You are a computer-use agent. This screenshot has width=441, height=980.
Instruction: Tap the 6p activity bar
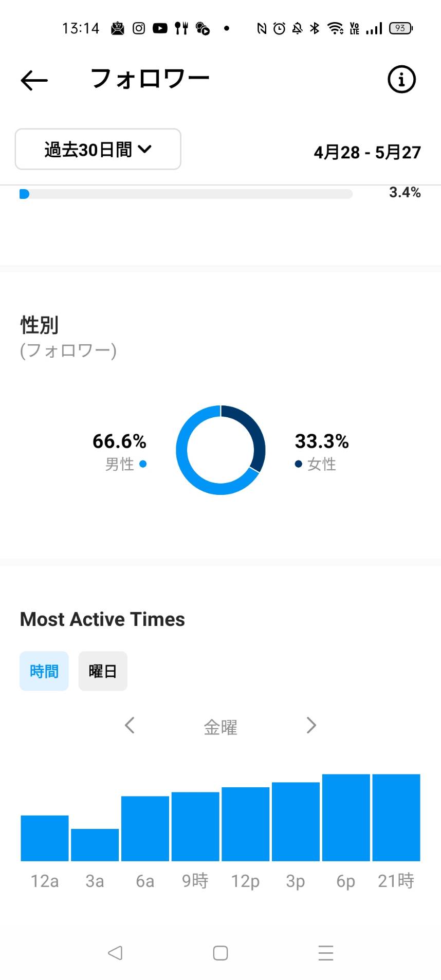(346, 817)
